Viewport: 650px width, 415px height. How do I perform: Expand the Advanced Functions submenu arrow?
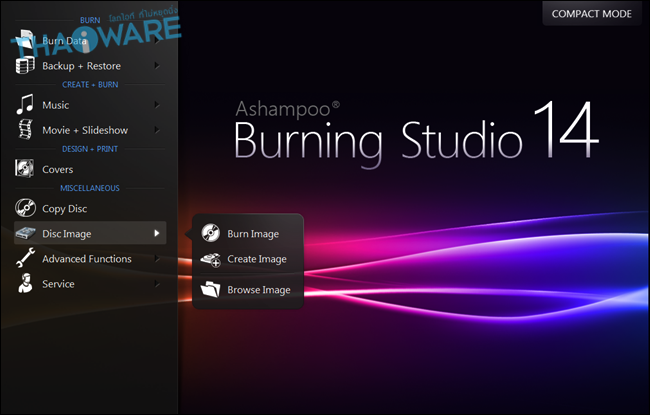pos(157,259)
